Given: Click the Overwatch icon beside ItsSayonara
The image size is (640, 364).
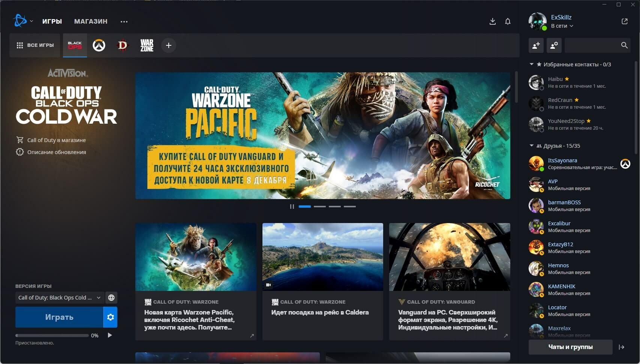Looking at the screenshot, I should pyautogui.click(x=625, y=164).
